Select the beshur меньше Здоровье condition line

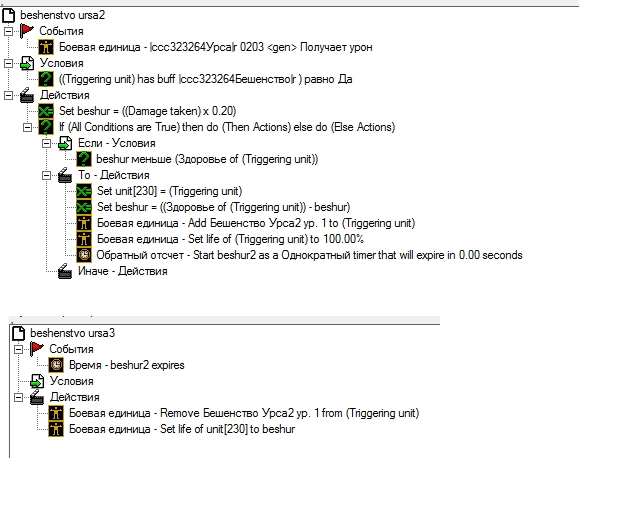(x=207, y=159)
